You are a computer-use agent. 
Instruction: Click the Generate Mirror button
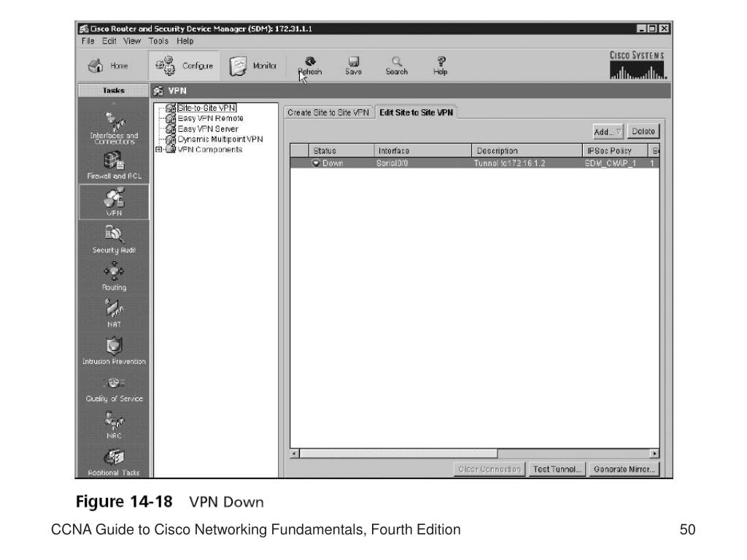[x=624, y=469]
